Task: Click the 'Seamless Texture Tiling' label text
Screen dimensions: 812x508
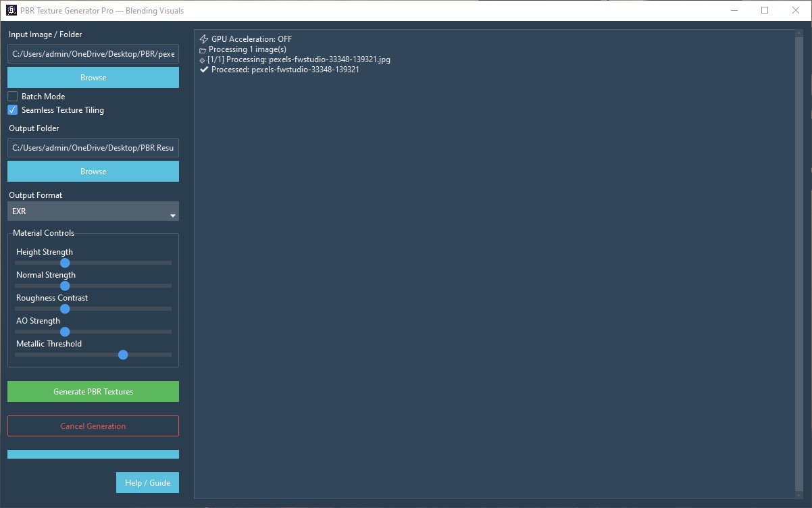Action: (x=63, y=110)
